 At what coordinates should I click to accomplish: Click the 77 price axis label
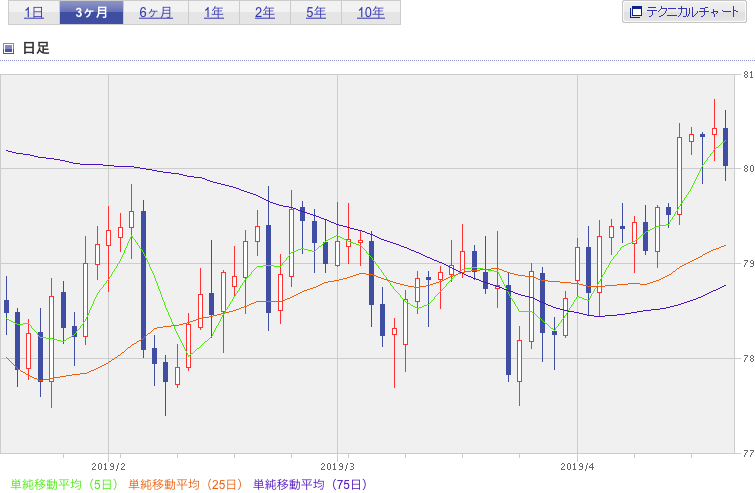click(748, 453)
